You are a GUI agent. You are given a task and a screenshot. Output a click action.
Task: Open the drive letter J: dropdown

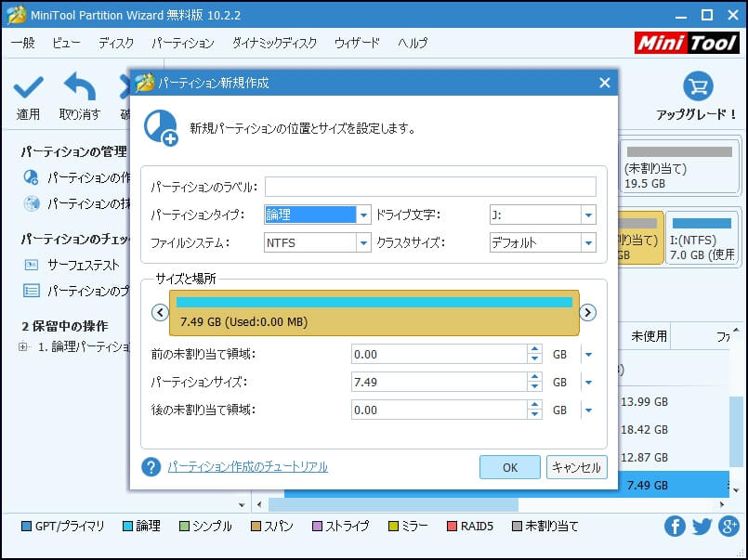pos(588,215)
